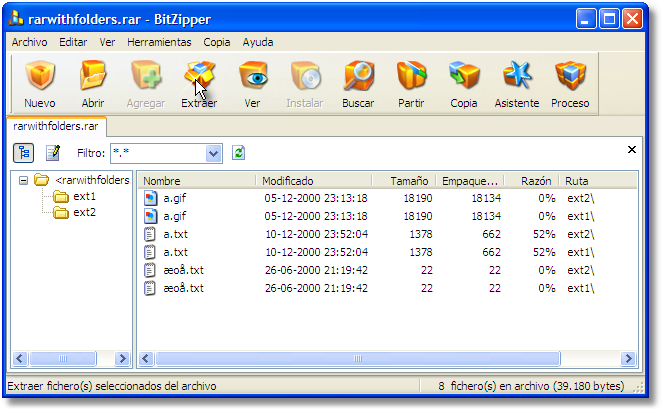
Task: Click the BitZipper title bar app icon
Action: click(x=16, y=19)
